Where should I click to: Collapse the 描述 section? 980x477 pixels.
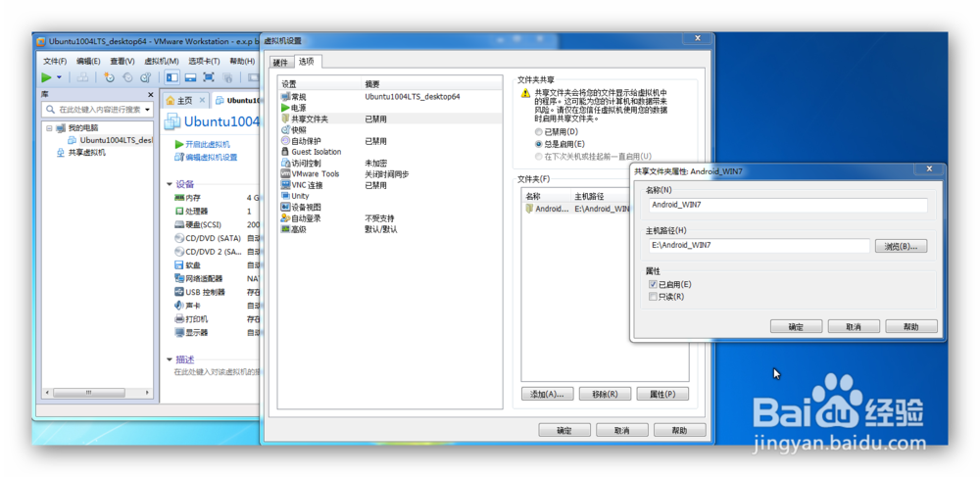tap(170, 359)
